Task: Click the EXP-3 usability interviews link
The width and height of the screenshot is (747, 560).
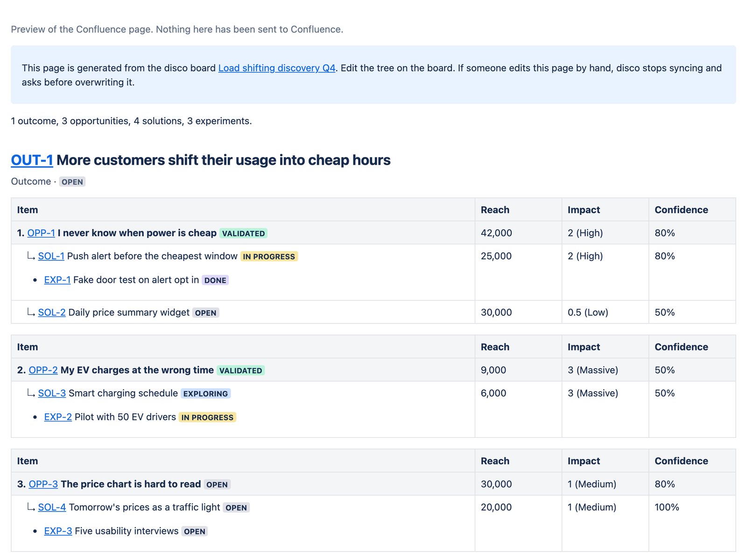Action: tap(58, 531)
